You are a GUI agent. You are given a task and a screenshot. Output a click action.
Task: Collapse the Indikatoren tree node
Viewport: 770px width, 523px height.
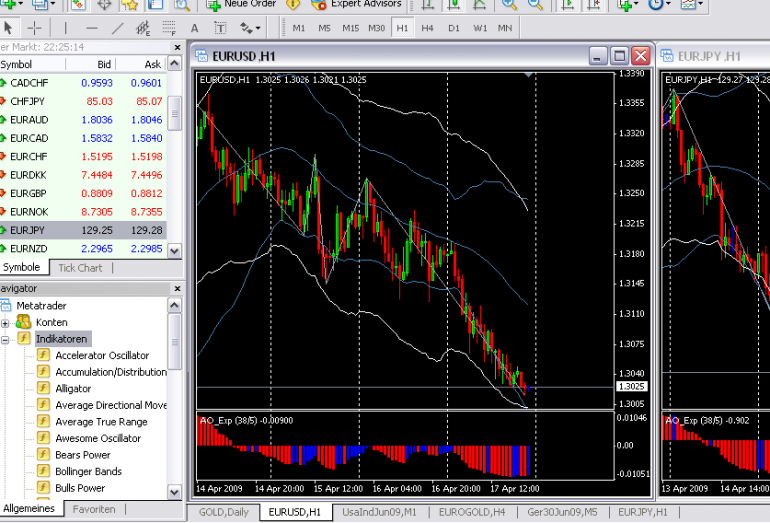click(x=6, y=339)
